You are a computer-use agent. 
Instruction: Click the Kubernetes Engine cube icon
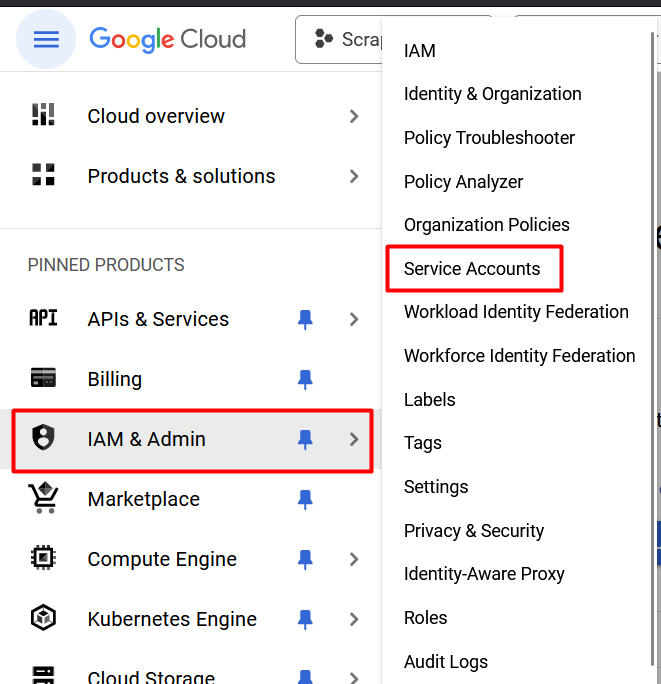(43, 618)
